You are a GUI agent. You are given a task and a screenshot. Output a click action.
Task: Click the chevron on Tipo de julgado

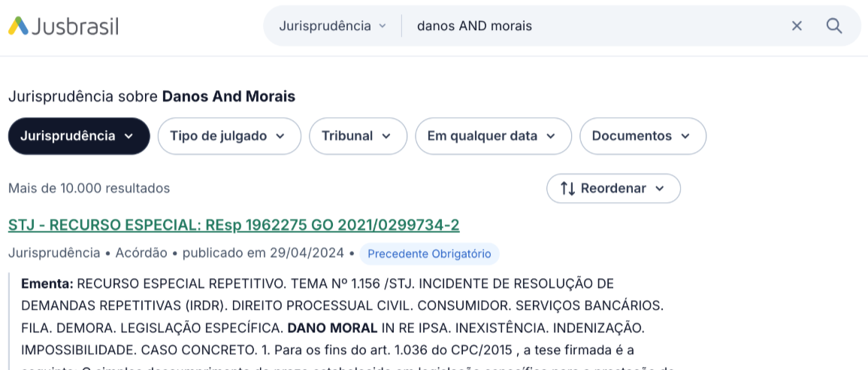coord(280,136)
